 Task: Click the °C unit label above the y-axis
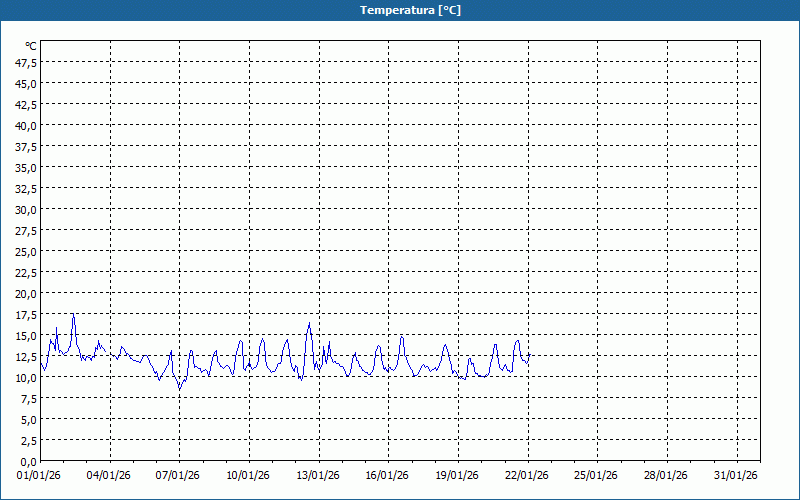tap(31, 46)
